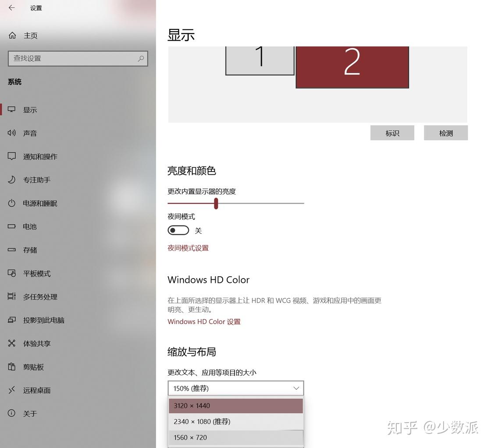Click the 检测 button
491x448 pixels.
point(446,133)
